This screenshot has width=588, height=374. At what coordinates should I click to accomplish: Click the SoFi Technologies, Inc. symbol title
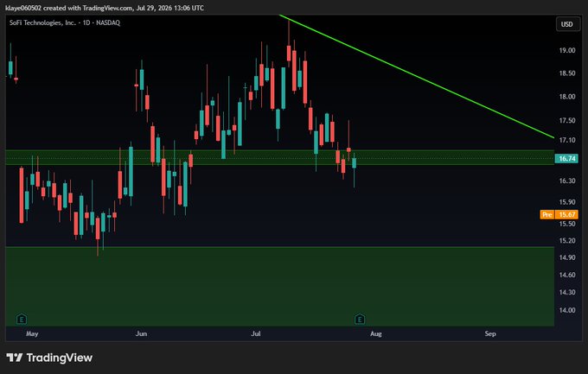pyautogui.click(x=65, y=22)
